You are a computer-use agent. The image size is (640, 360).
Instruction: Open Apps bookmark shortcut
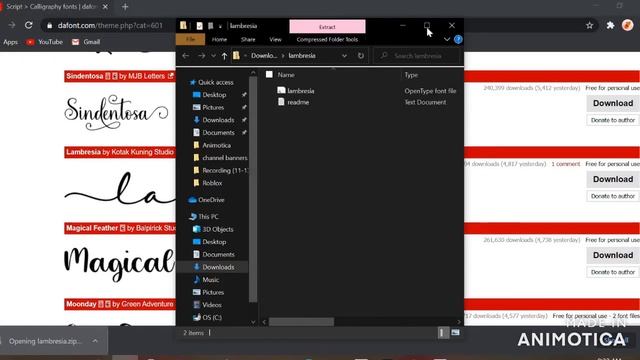(10, 42)
